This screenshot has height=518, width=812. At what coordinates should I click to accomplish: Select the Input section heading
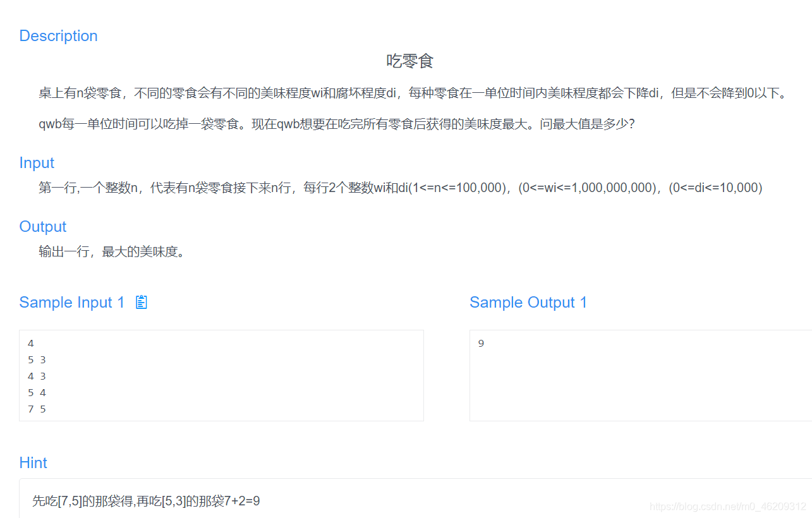pos(37,163)
